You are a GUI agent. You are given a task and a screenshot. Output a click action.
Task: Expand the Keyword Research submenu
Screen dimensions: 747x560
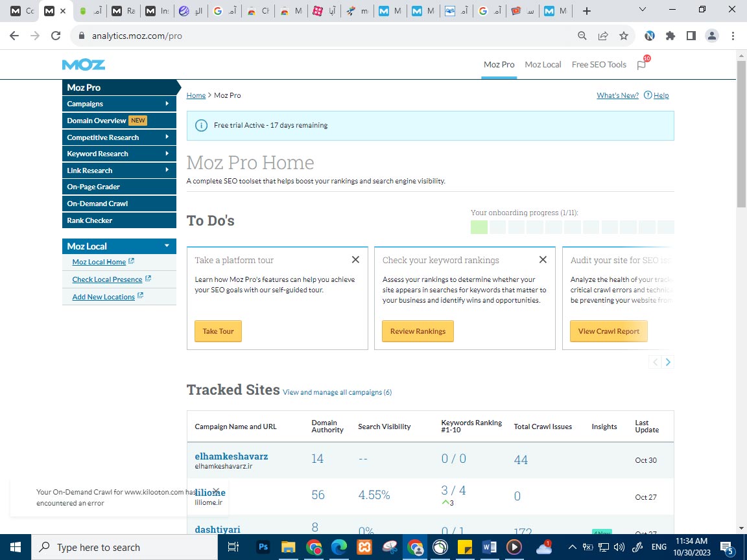click(167, 154)
